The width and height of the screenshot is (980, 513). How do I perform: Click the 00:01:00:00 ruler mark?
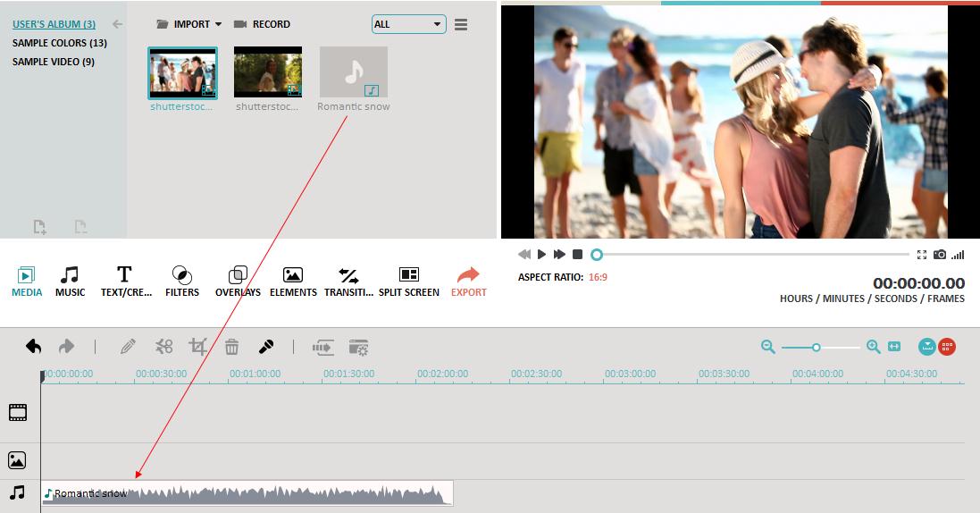(255, 374)
